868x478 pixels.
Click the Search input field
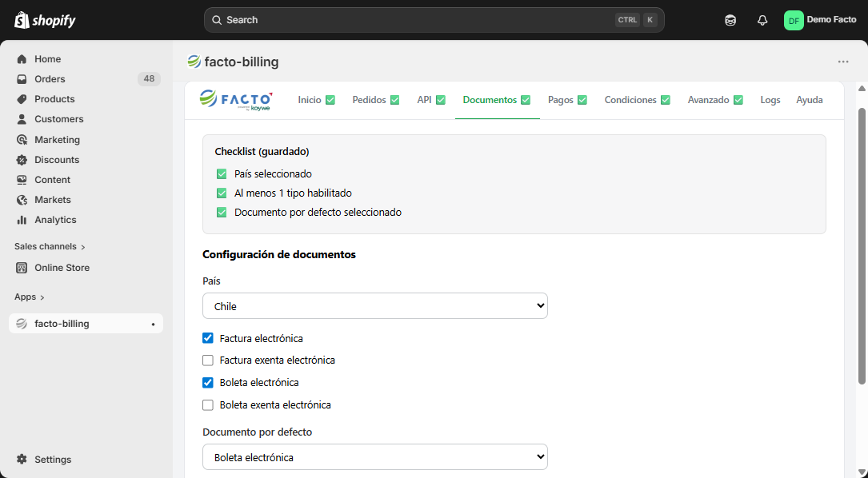434,20
